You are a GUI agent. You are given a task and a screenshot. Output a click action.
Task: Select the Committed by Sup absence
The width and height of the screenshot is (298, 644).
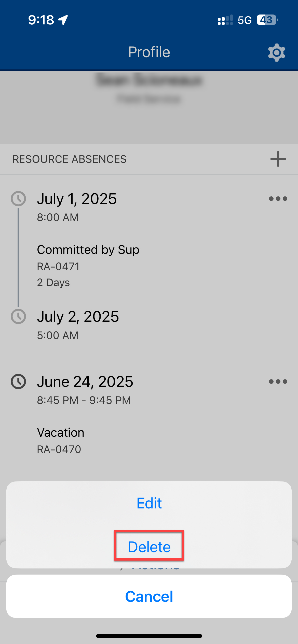(88, 250)
